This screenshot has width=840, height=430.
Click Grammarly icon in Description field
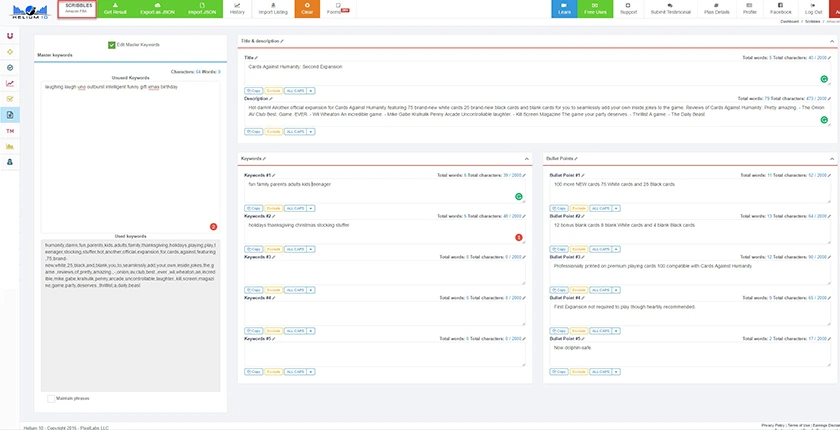824,120
